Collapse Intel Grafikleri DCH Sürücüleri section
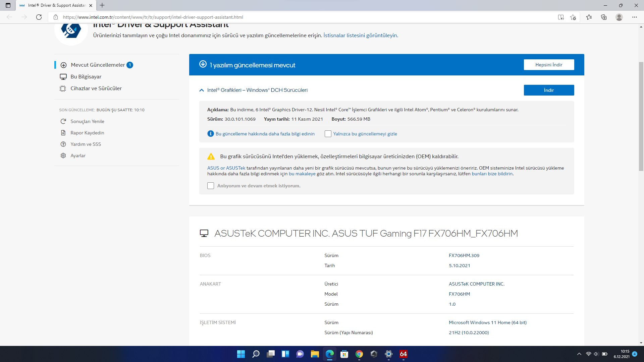 coord(202,90)
